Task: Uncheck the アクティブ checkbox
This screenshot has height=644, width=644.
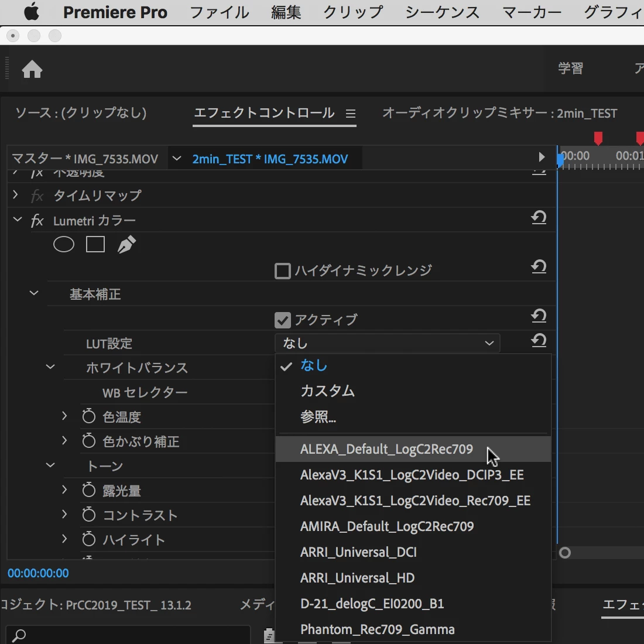Action: coord(283,320)
